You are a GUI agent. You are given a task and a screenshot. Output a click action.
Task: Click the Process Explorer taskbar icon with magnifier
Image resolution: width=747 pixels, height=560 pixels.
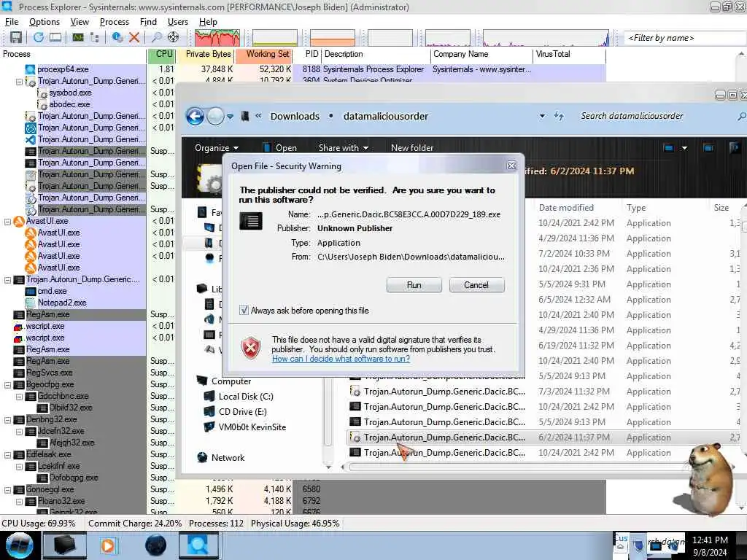coord(198,545)
